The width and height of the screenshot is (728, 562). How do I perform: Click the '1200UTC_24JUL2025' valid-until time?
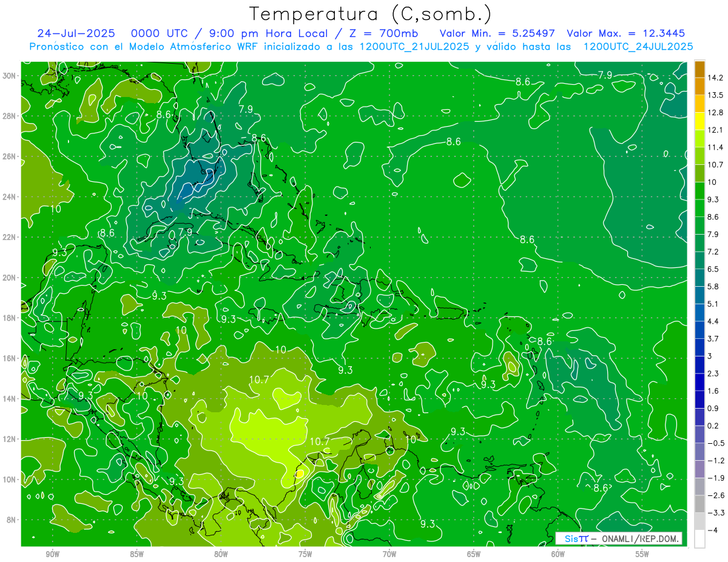point(638,46)
